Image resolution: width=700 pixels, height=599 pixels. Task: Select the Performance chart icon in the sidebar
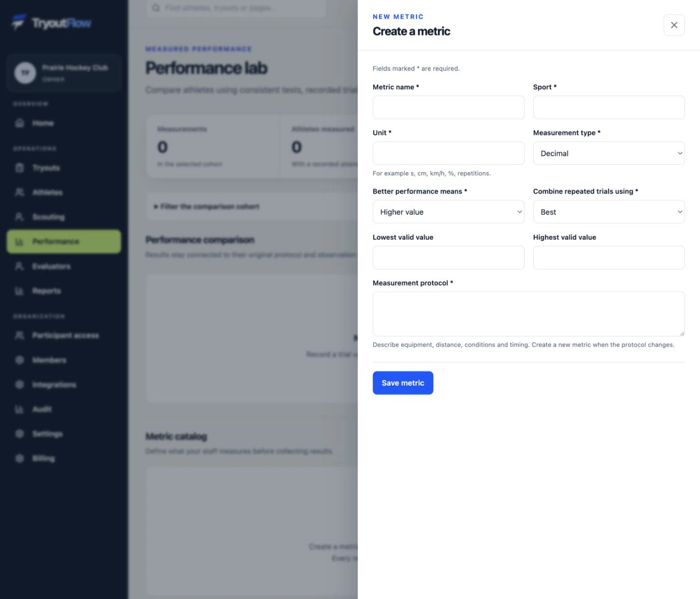pyautogui.click(x=20, y=242)
